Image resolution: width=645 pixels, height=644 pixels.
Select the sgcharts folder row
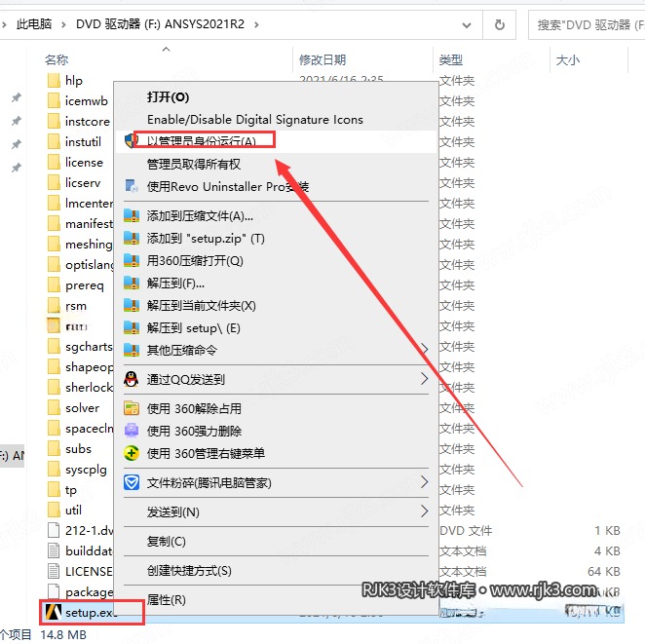point(78,347)
